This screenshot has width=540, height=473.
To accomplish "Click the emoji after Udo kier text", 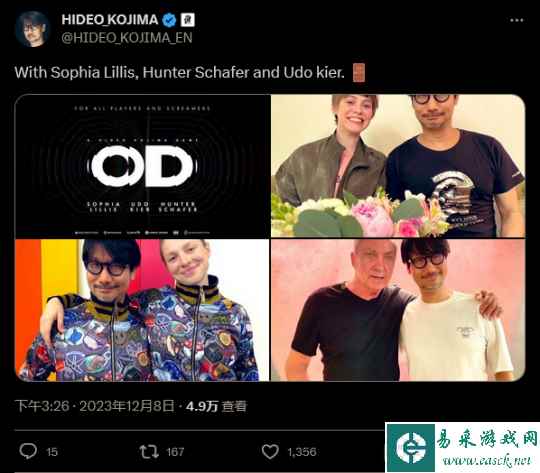I will [359, 73].
